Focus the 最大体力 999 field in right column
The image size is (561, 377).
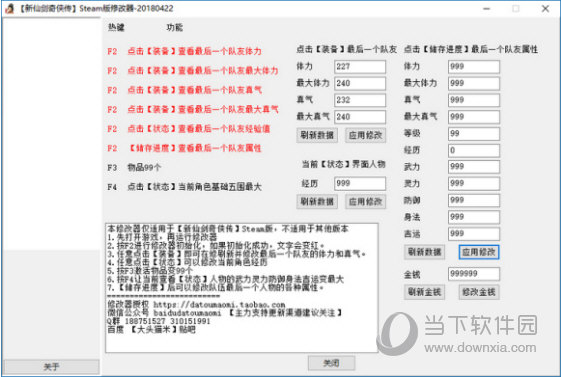tap(474, 83)
